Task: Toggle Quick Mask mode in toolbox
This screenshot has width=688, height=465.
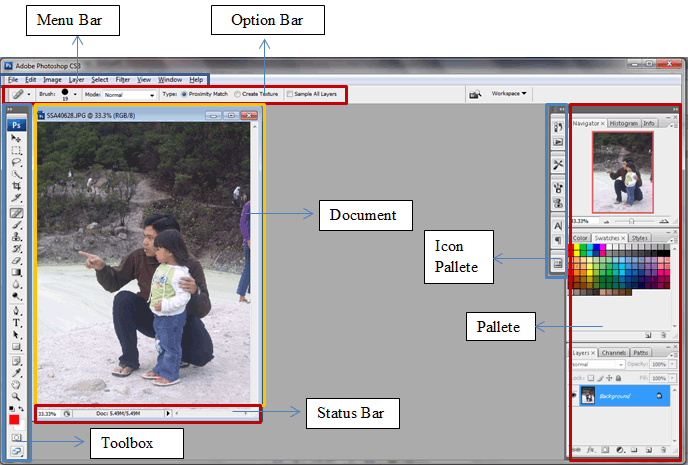Action: [16, 437]
